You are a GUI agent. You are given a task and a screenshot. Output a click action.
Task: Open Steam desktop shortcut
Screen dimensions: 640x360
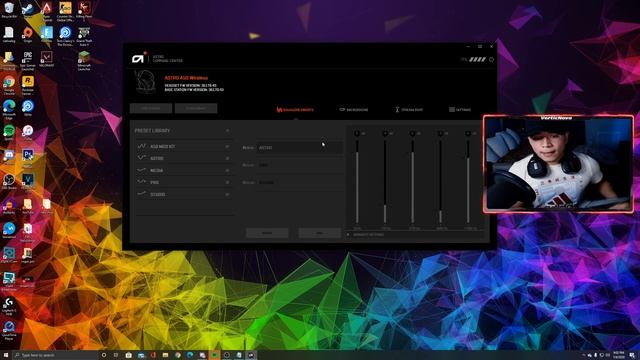(28, 10)
